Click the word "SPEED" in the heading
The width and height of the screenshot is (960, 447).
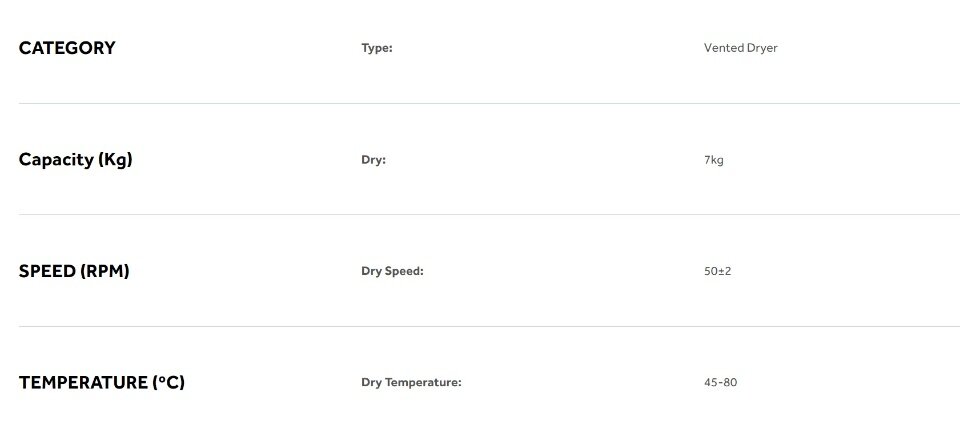click(48, 271)
